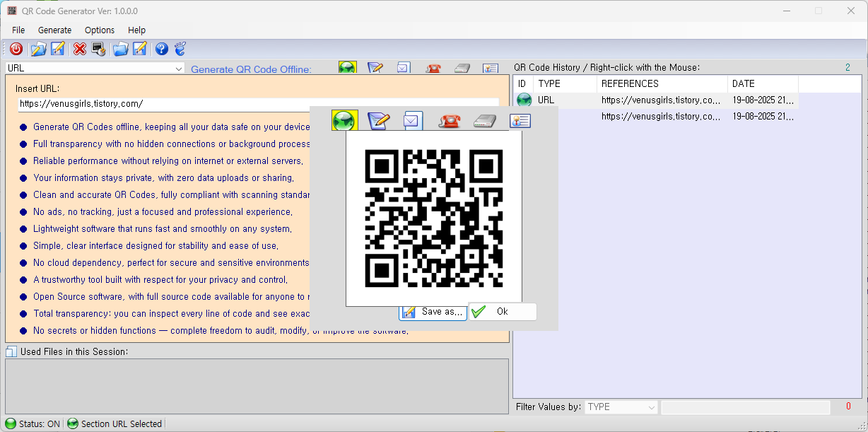Click the notepad-pencil icon above the Insert URL panel

(x=375, y=68)
